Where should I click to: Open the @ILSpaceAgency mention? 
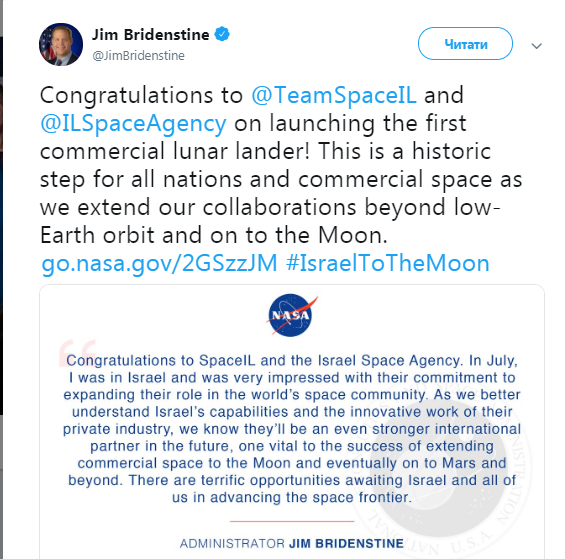[x=133, y=124]
